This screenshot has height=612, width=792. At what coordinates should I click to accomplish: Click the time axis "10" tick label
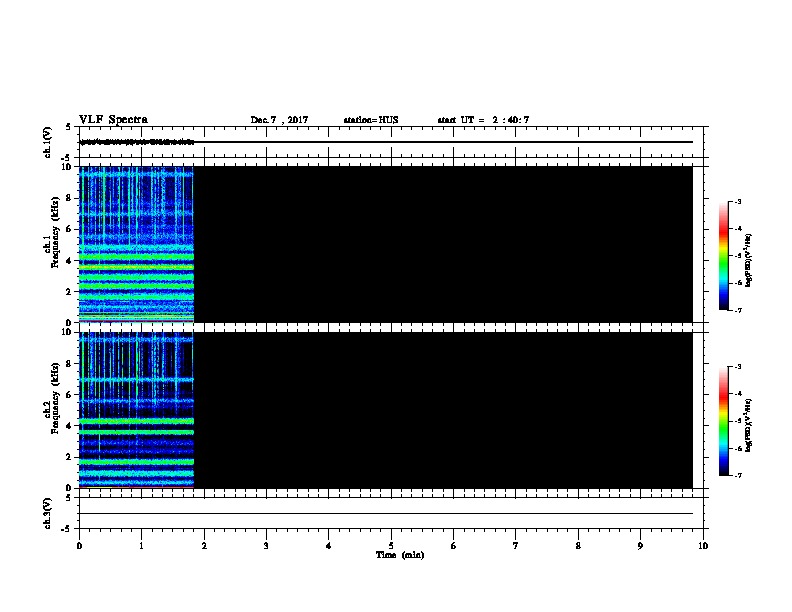(x=703, y=546)
